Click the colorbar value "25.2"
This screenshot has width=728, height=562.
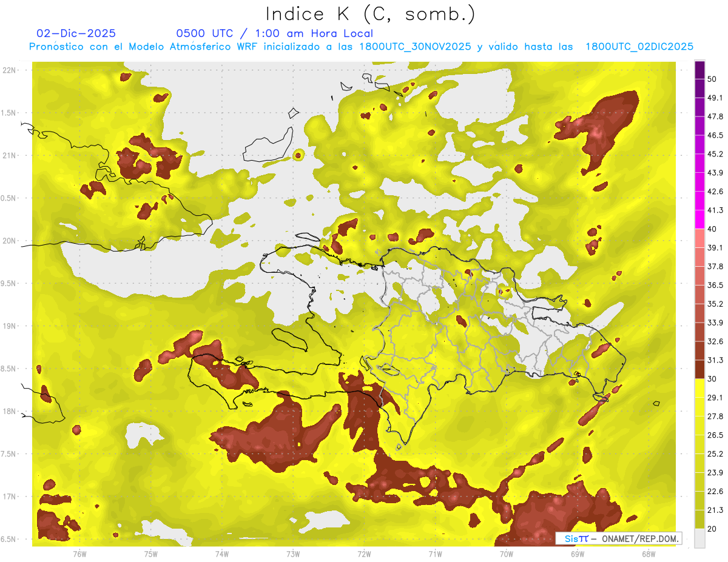point(715,453)
